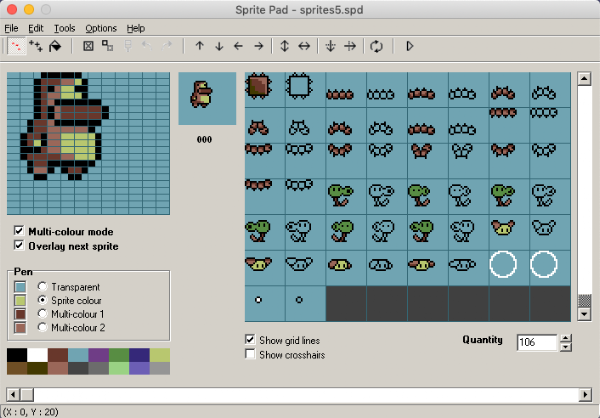Screen dimensions: 600x418
Task: Enable Show crosshairs
Action: click(250, 354)
